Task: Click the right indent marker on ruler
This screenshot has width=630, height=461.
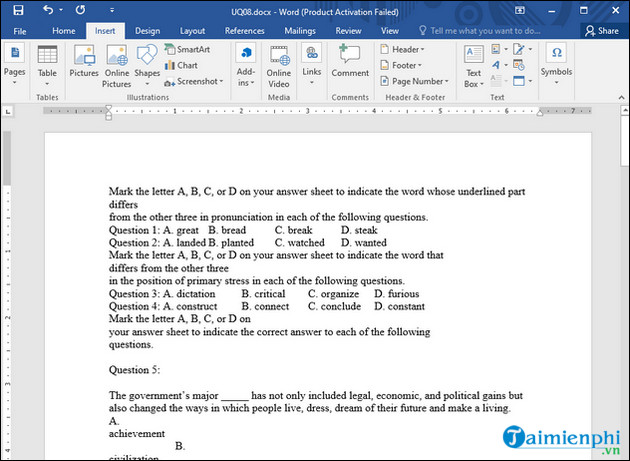Action: click(x=540, y=113)
